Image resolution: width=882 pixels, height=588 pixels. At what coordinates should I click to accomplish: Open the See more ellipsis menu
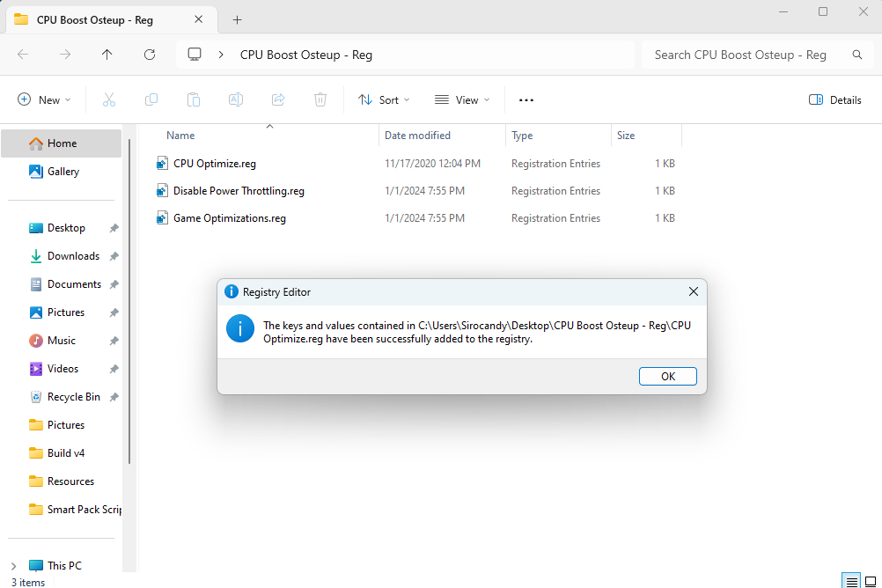click(x=526, y=100)
